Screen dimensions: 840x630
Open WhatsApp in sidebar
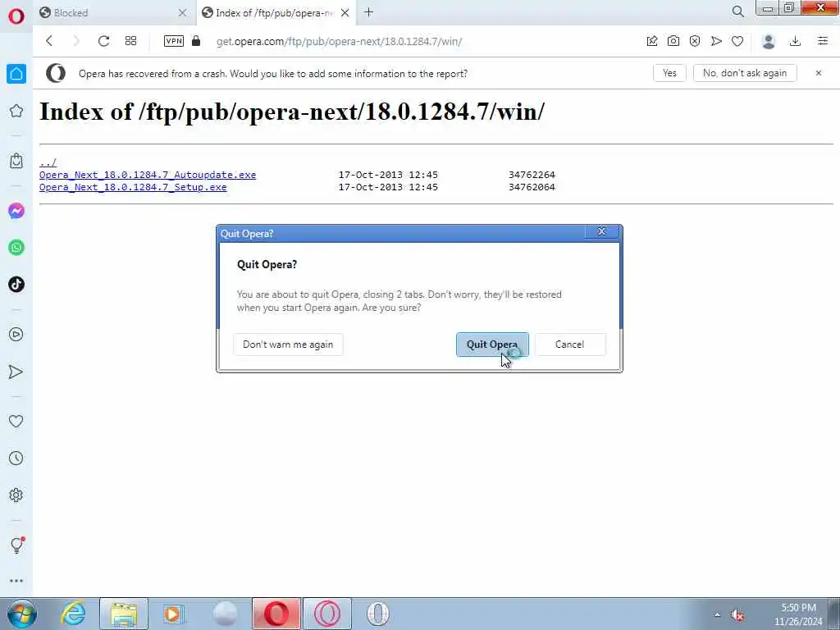pos(16,248)
